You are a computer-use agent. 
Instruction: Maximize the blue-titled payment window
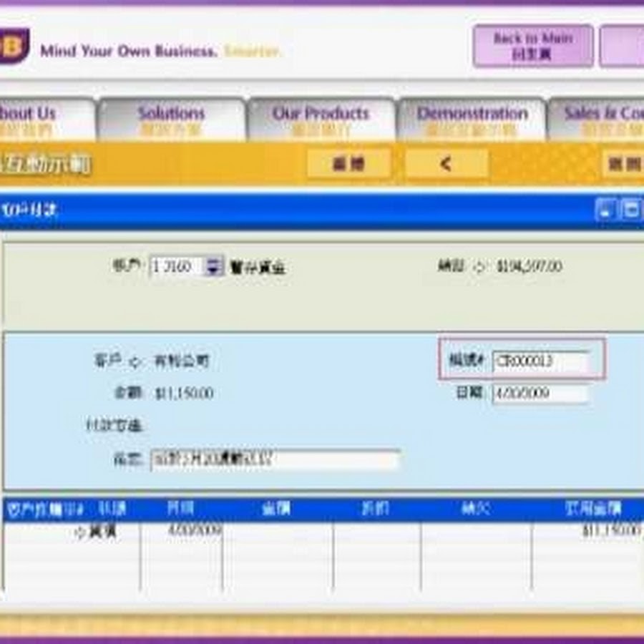tap(630, 209)
